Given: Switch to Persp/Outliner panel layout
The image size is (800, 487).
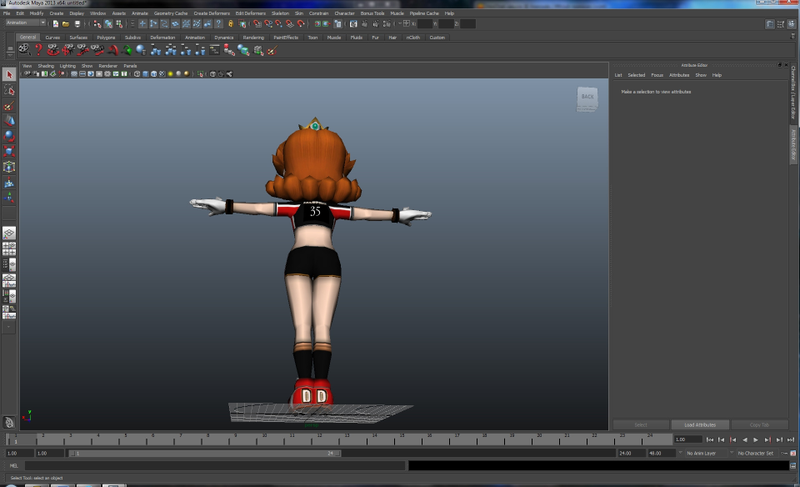Looking at the screenshot, I should tap(9, 265).
